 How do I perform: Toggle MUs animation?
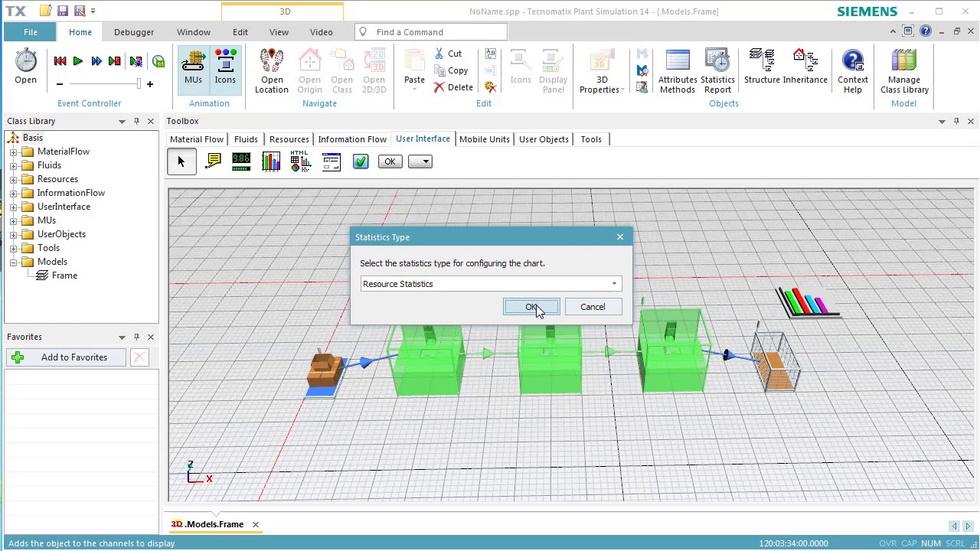[193, 67]
